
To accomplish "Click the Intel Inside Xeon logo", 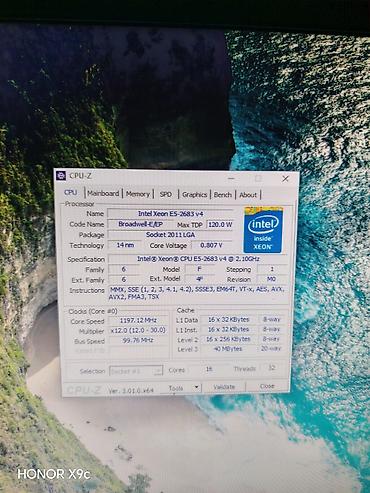I will (x=263, y=230).
